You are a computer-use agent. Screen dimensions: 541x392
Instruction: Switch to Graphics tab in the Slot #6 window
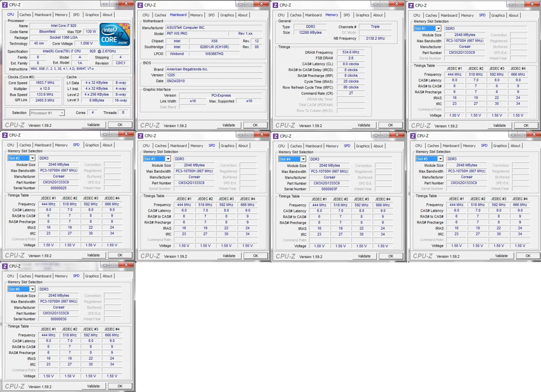pyautogui.click(x=92, y=276)
